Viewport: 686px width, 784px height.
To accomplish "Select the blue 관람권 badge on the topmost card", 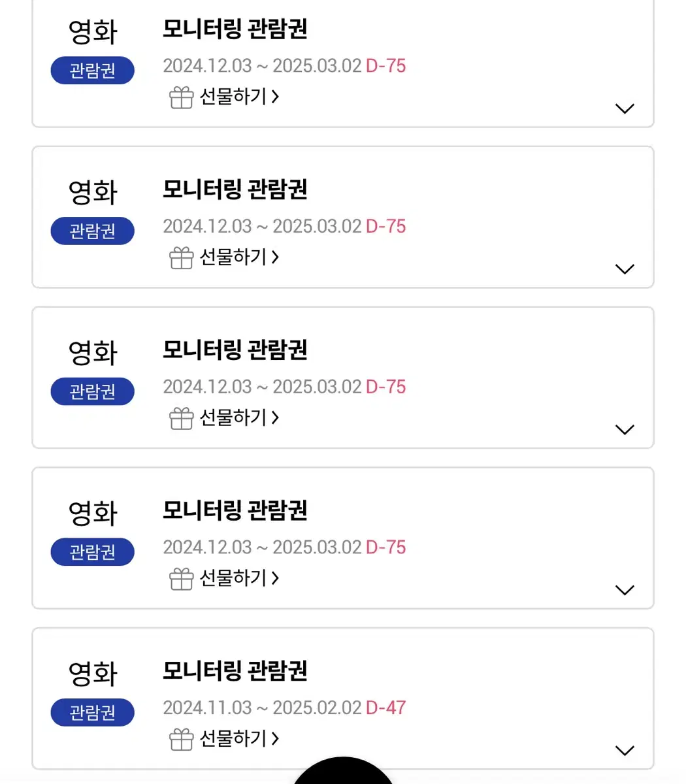I will click(x=92, y=71).
